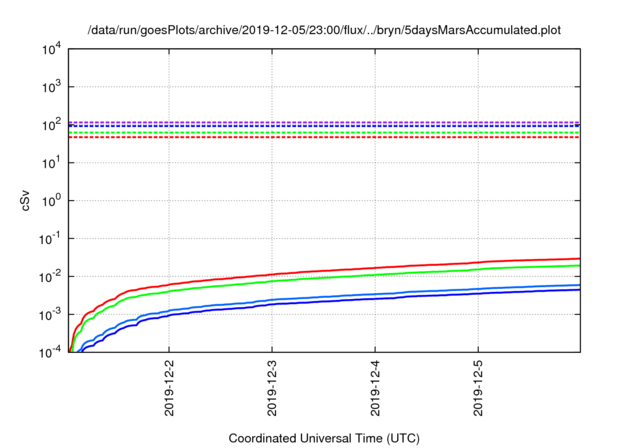
Task: Click the solid dark blue dose curve
Action: point(324,302)
